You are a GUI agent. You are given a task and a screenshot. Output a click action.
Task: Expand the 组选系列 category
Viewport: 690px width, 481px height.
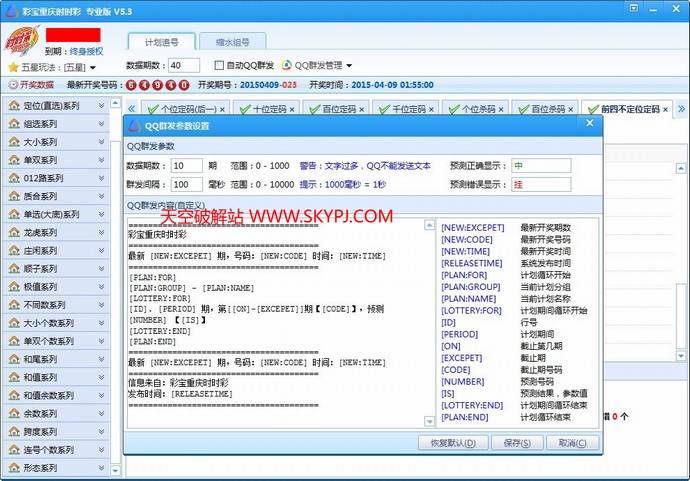102,124
